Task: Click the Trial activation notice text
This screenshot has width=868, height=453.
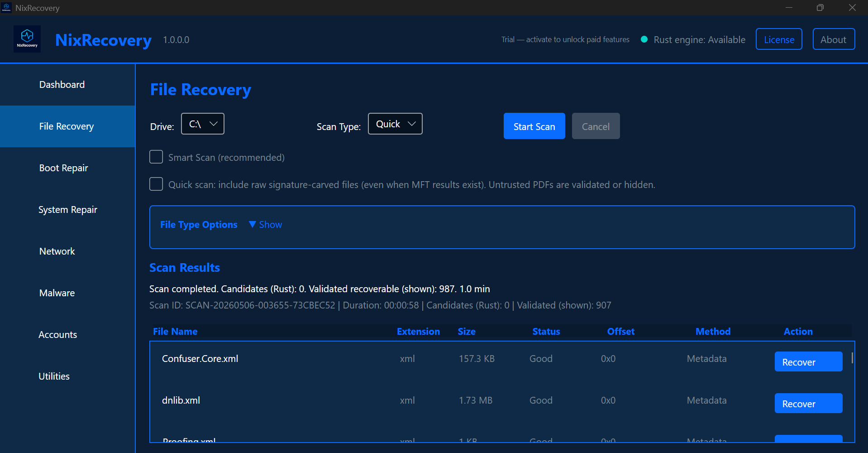Action: coord(565,39)
